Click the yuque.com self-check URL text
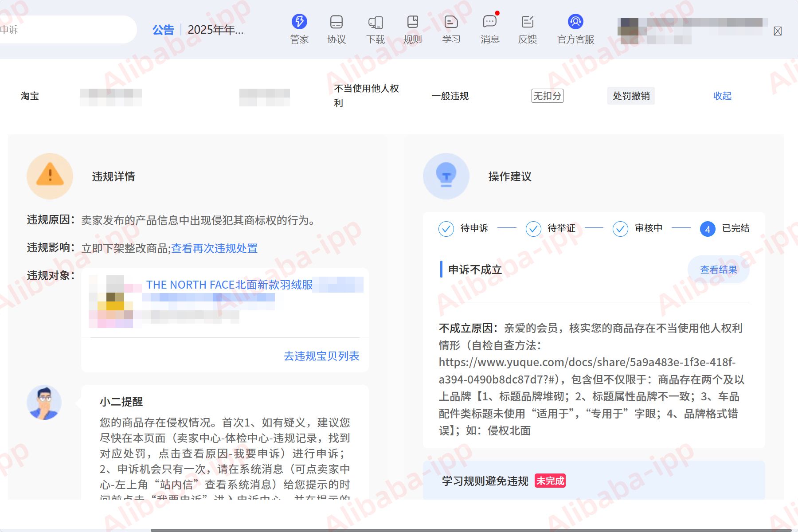The image size is (798, 532). click(x=587, y=371)
